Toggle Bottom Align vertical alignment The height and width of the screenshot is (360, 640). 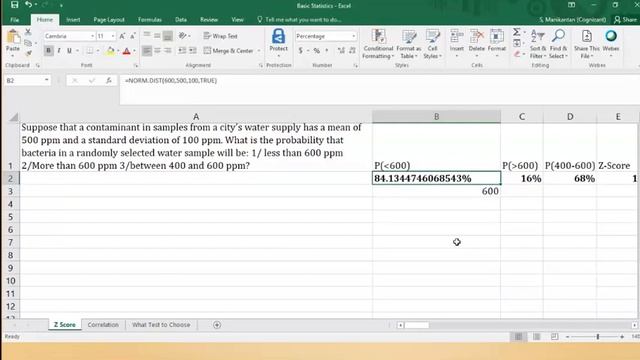[x=168, y=36]
